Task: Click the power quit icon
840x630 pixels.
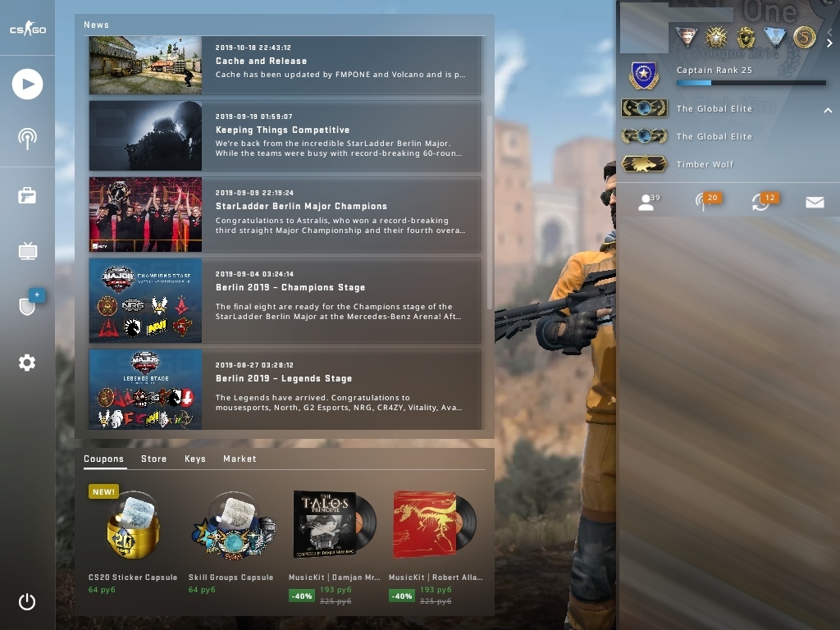Action: click(27, 601)
